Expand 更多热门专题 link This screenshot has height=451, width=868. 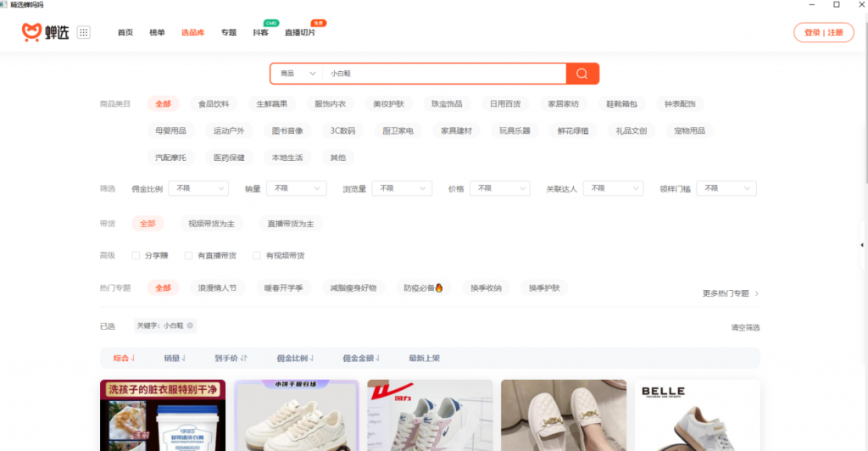tap(731, 293)
